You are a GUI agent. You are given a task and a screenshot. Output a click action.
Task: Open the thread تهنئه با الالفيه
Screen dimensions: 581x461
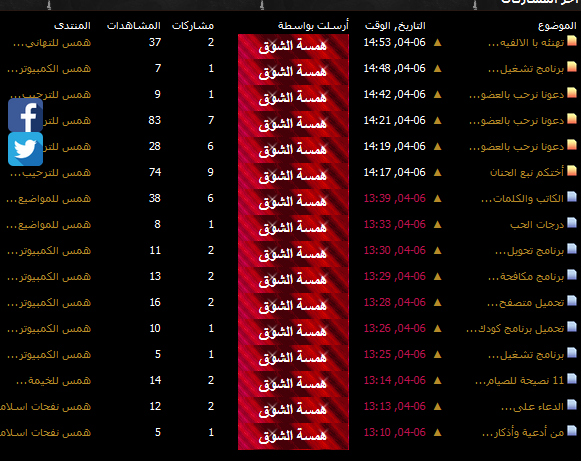pyautogui.click(x=526, y=43)
